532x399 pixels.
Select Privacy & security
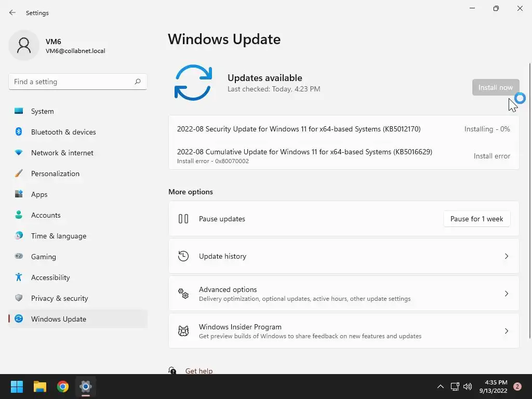click(x=78, y=298)
